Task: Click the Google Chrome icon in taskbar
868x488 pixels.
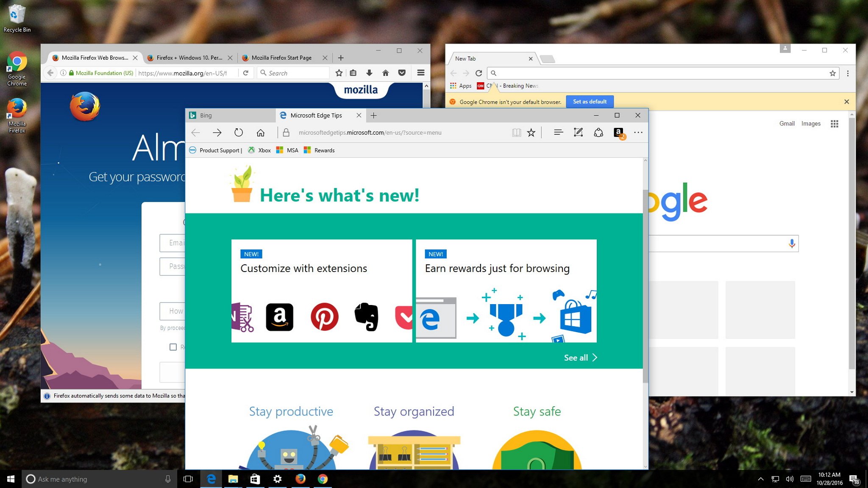Action: [322, 478]
